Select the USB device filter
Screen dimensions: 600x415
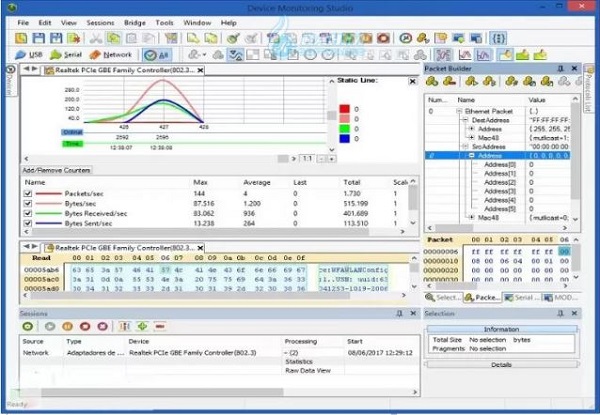29,55
